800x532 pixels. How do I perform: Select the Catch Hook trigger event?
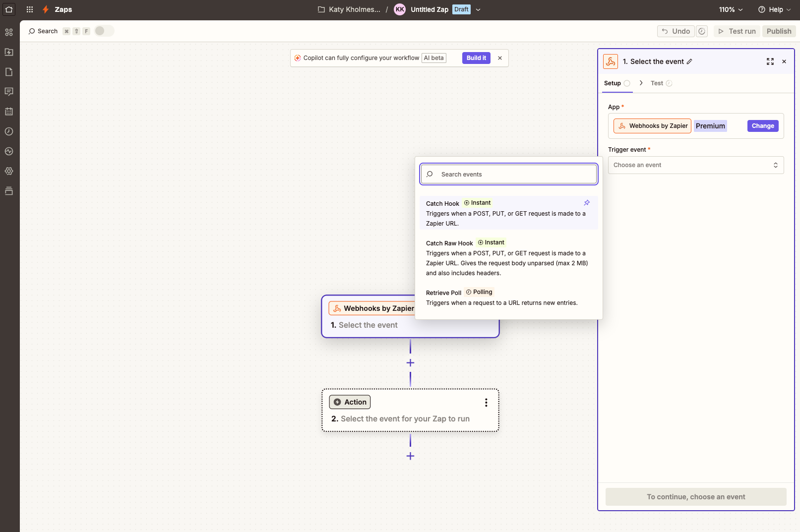coord(508,213)
